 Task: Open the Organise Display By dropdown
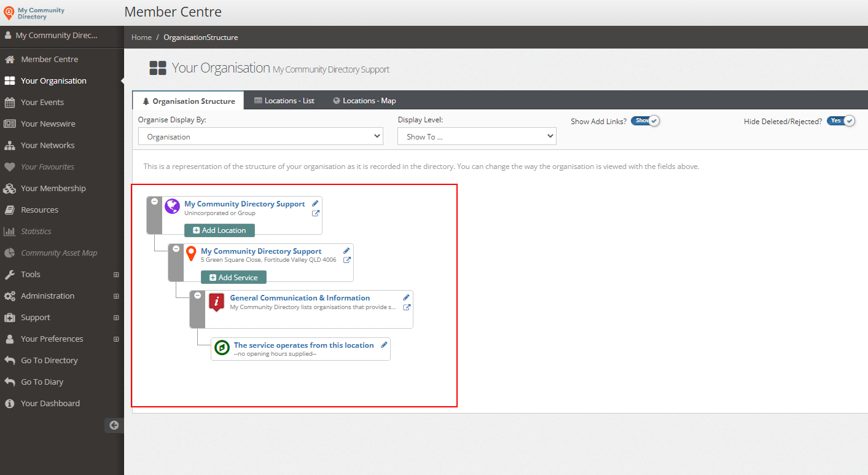[260, 136]
